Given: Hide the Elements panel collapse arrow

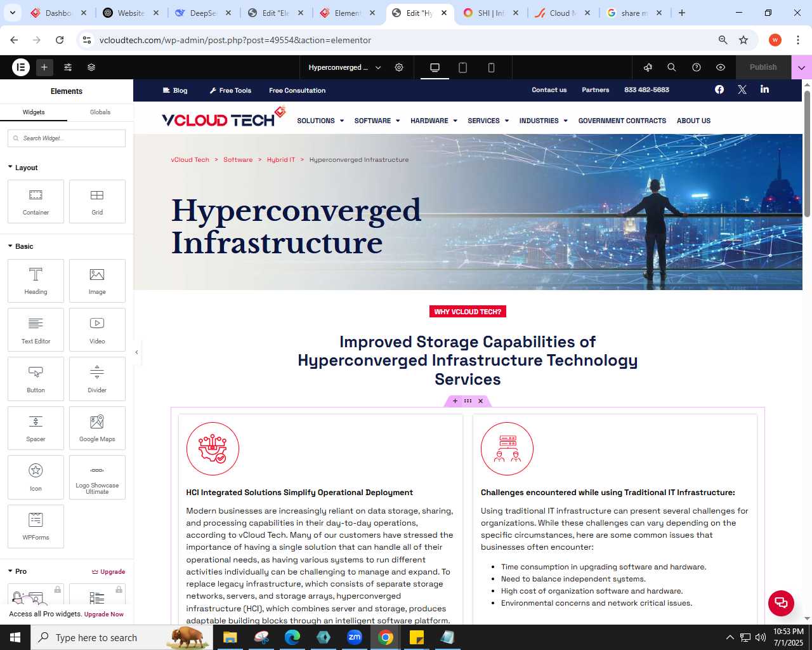Looking at the screenshot, I should [136, 352].
